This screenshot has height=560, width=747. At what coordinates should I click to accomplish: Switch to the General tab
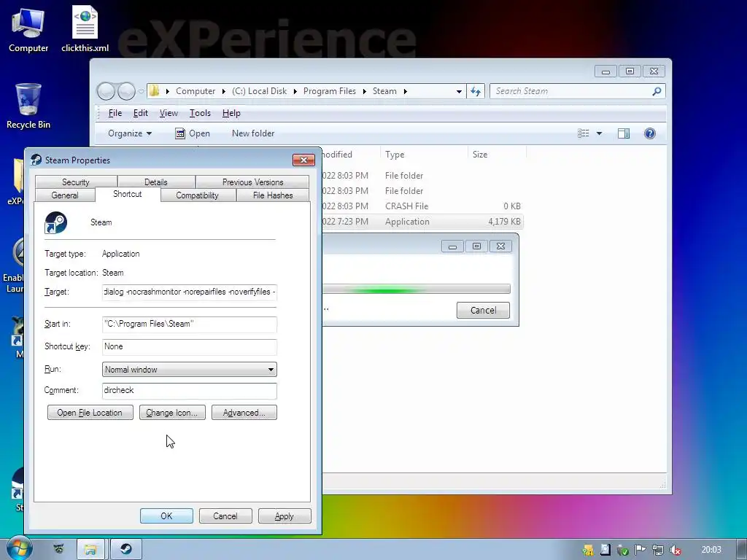click(65, 195)
